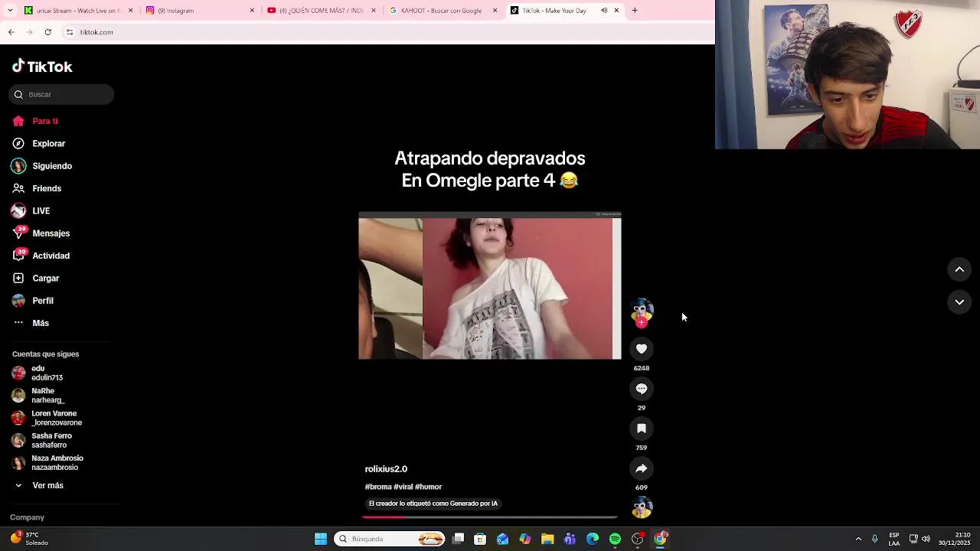
Task: Reload the TikTok page
Action: (47, 32)
